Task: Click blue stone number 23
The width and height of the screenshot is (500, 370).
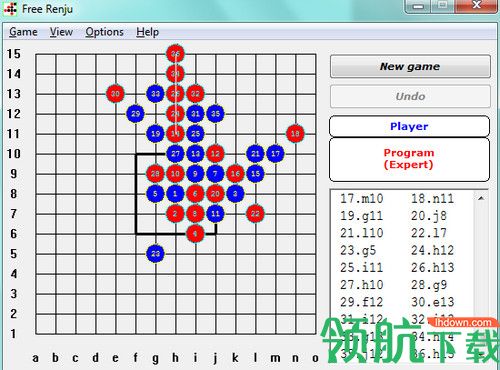Action: click(x=155, y=254)
